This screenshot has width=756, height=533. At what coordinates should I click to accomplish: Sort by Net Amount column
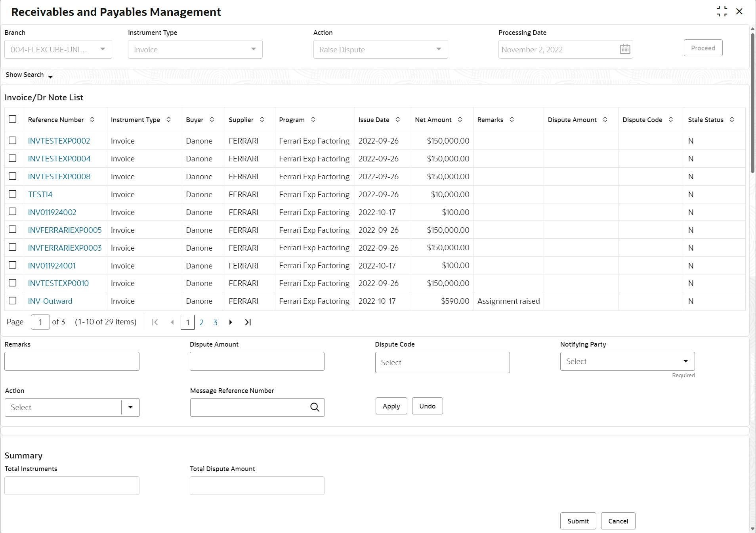click(x=460, y=119)
